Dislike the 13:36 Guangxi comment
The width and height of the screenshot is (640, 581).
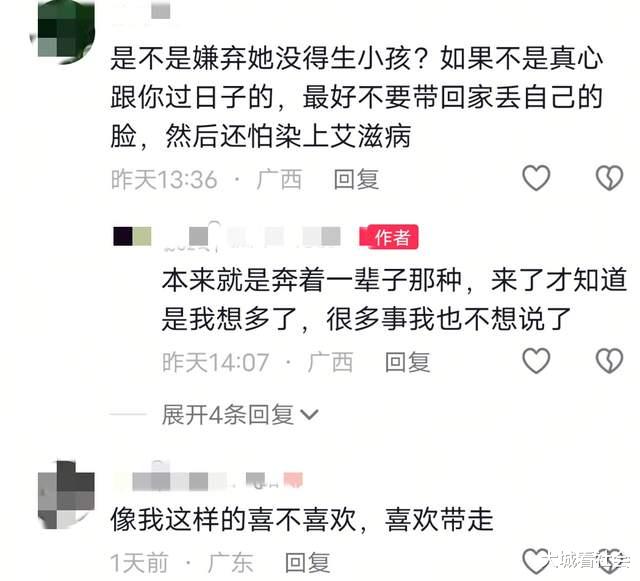(609, 178)
